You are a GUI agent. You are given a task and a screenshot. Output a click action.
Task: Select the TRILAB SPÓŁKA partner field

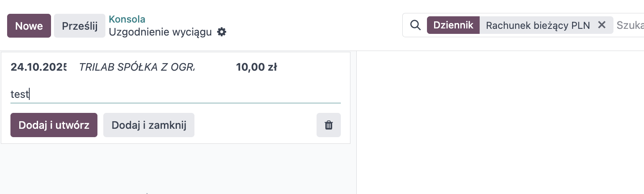tap(137, 67)
